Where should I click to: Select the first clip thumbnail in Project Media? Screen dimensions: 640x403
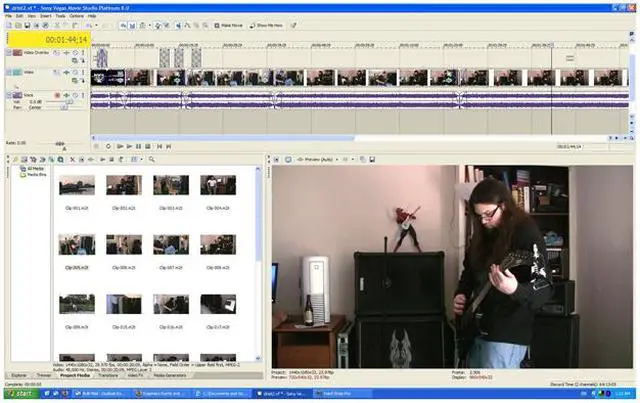(x=77, y=186)
